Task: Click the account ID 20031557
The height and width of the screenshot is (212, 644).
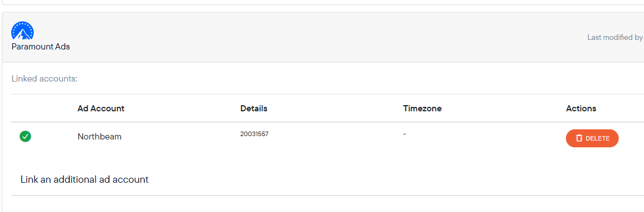Action: point(254,134)
